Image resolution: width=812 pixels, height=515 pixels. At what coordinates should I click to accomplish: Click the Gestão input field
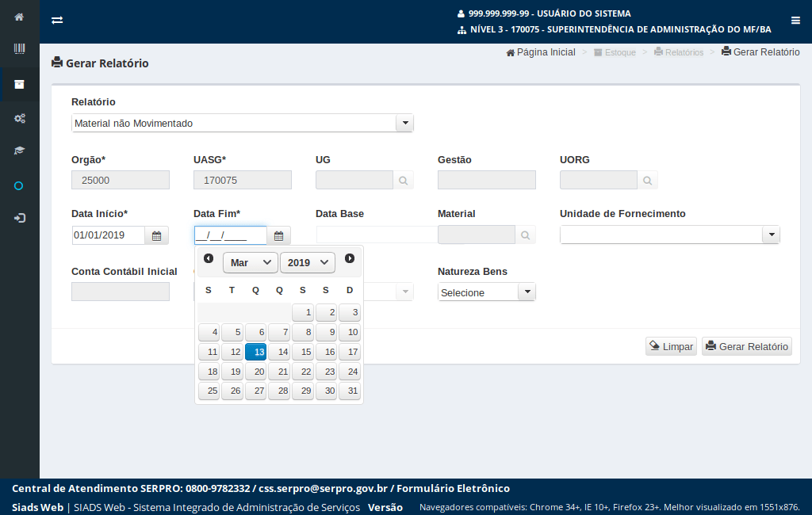tap(487, 180)
